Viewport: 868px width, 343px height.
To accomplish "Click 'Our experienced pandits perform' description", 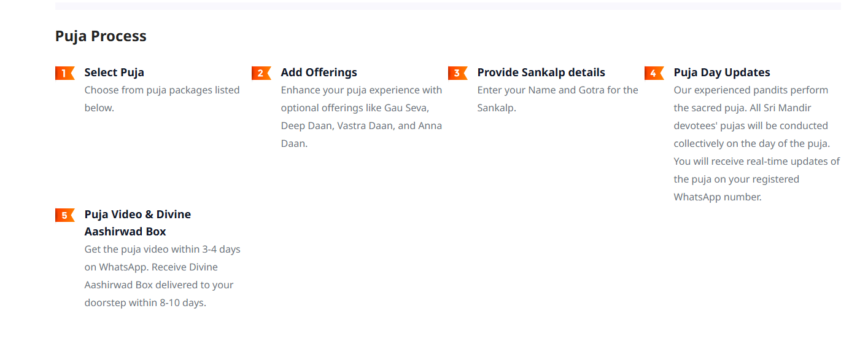I will click(x=751, y=90).
